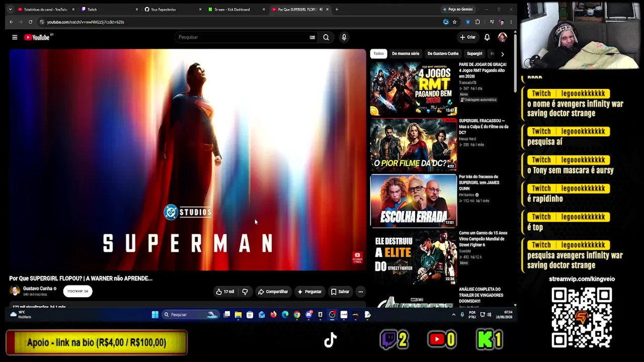The width and height of the screenshot is (644, 362).
Task: Go back with the browser back arrow
Action: [11, 22]
